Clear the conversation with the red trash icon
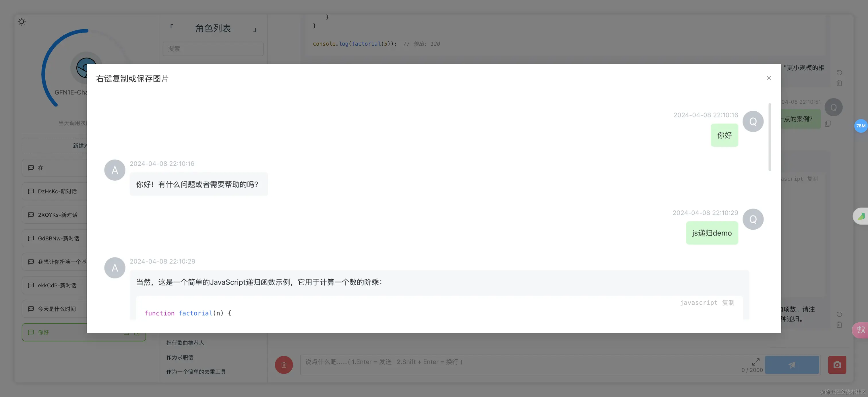 tap(284, 365)
